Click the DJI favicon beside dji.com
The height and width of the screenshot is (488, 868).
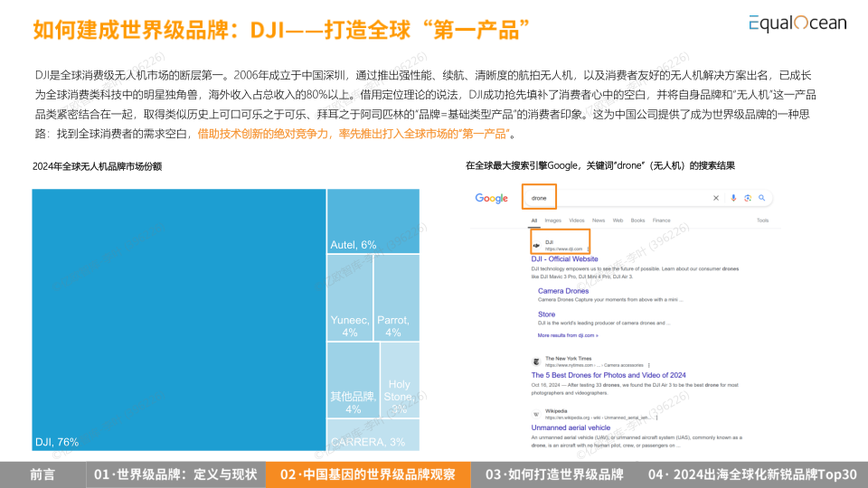tap(536, 246)
